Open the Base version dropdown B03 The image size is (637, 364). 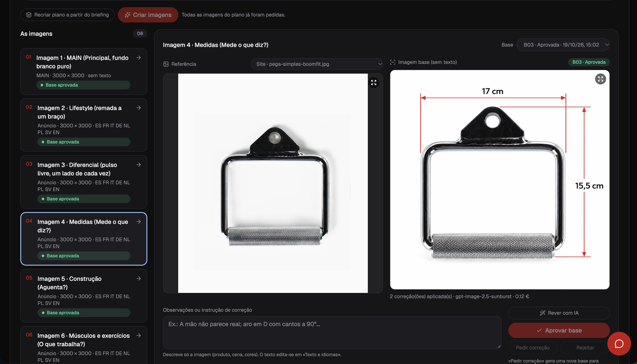point(563,45)
